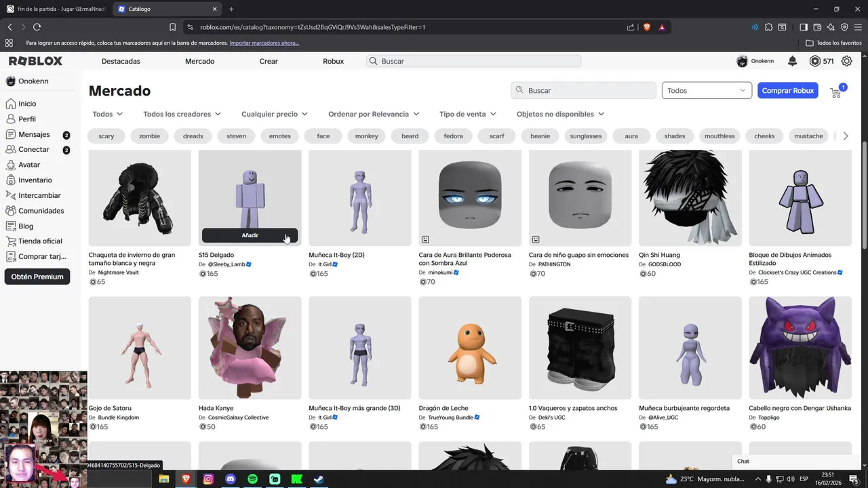
Task: Expand the Objetos no disponibles filter
Action: tap(560, 114)
